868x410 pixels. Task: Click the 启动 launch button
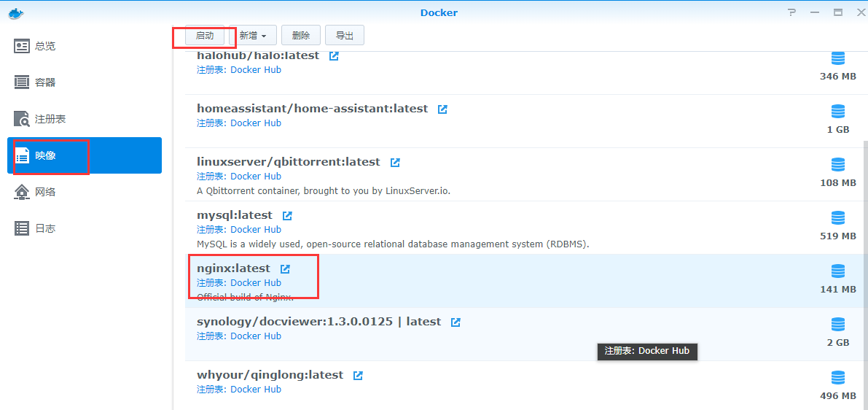click(205, 36)
